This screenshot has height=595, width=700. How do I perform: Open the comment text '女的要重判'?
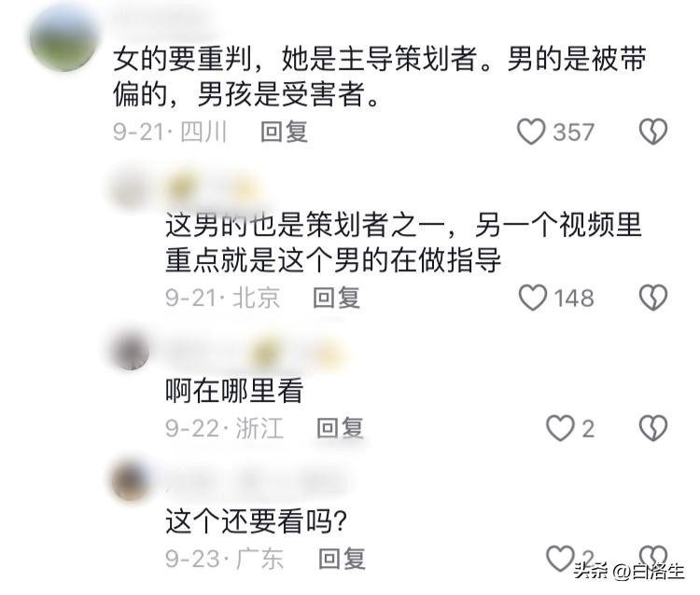182,59
